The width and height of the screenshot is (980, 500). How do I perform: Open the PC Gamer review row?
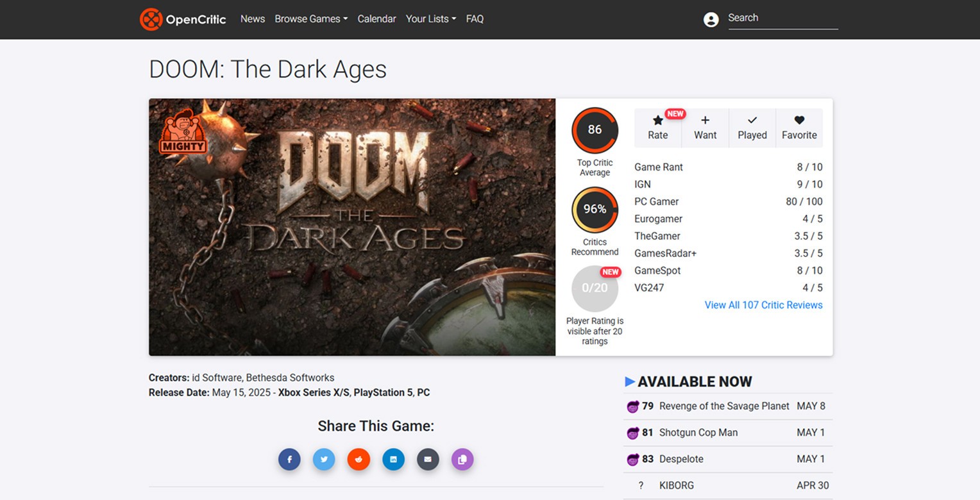click(728, 202)
